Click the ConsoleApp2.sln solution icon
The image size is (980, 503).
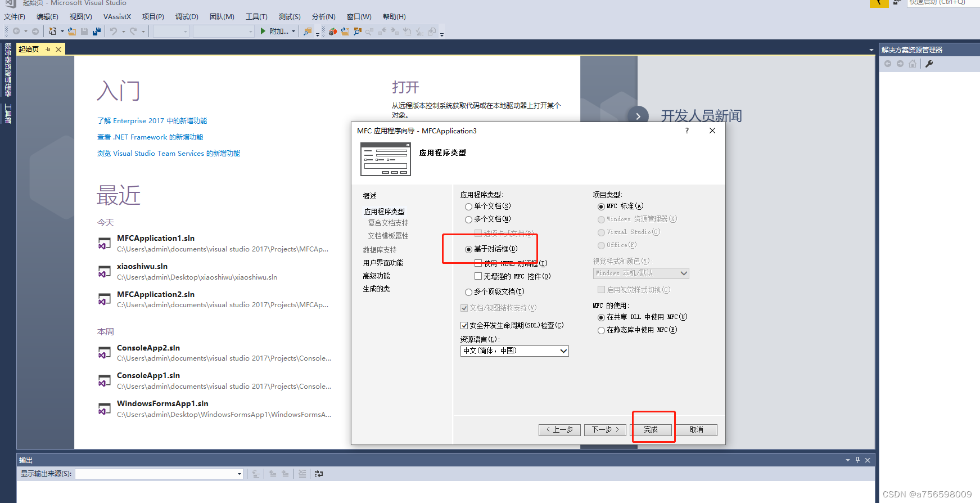[105, 353]
